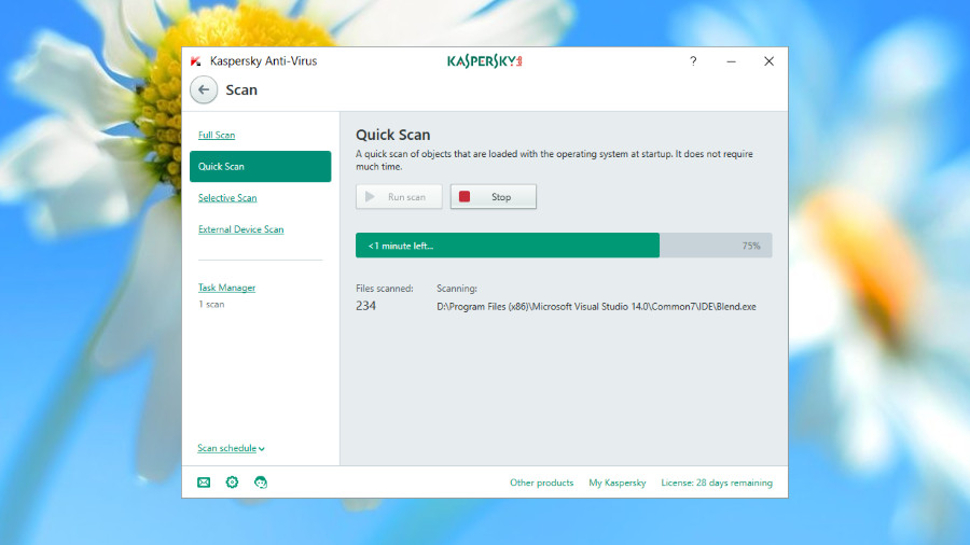Select the Quick Scan tab

(260, 166)
